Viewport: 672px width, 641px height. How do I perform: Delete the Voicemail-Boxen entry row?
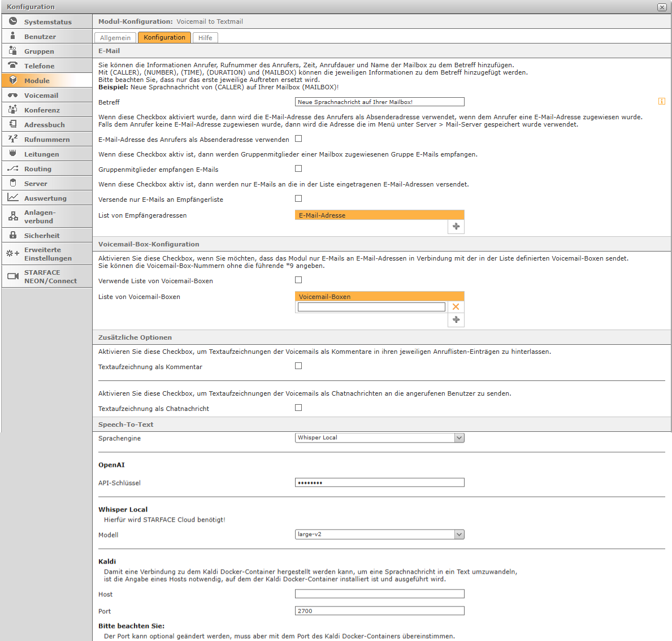456,307
